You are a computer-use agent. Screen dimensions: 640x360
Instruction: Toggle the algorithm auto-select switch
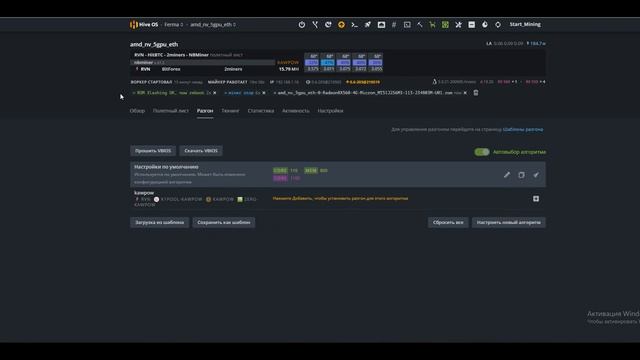(x=482, y=152)
